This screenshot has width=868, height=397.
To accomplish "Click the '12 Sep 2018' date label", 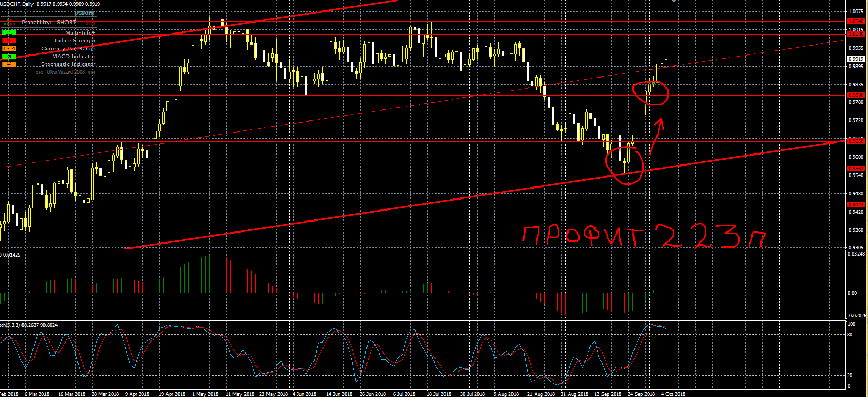I will coord(608,394).
